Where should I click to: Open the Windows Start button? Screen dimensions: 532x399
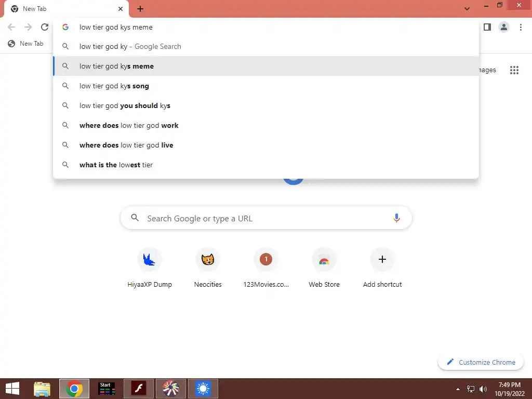click(x=12, y=389)
